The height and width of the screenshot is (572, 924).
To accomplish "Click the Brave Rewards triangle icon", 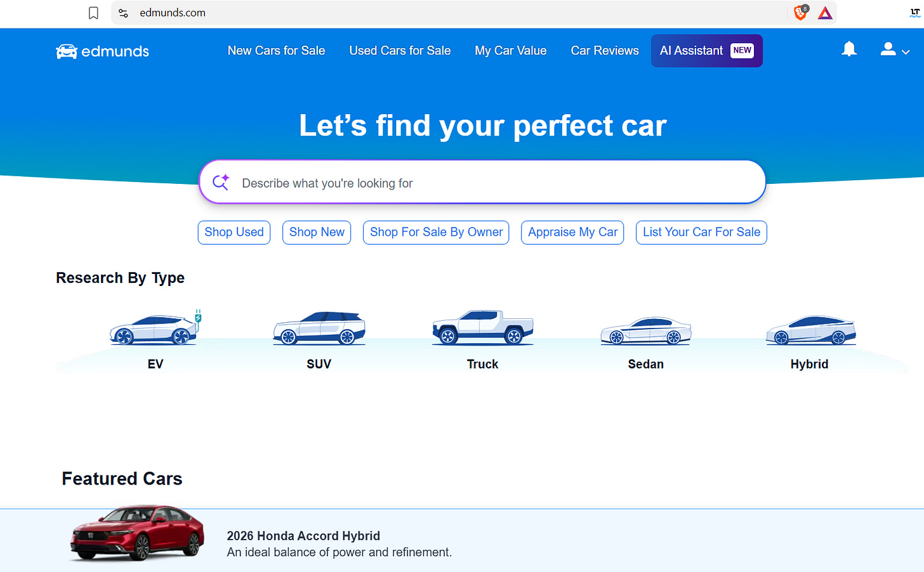I will coord(825,13).
